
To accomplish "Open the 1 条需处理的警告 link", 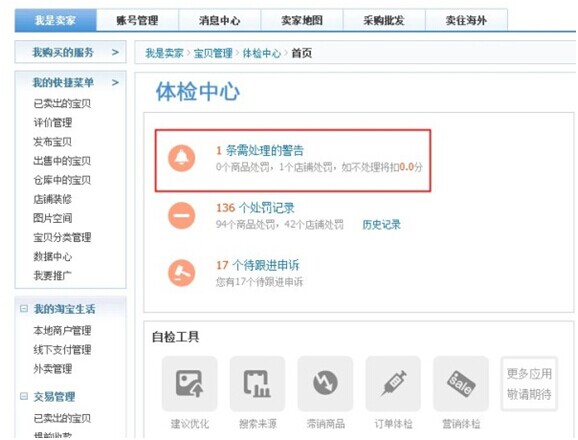I will (x=260, y=150).
